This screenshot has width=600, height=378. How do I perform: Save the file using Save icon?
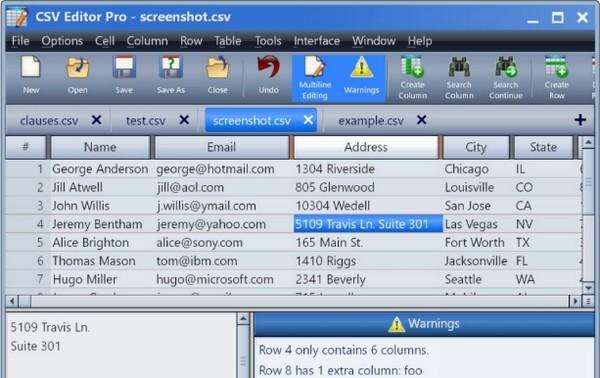[x=124, y=76]
